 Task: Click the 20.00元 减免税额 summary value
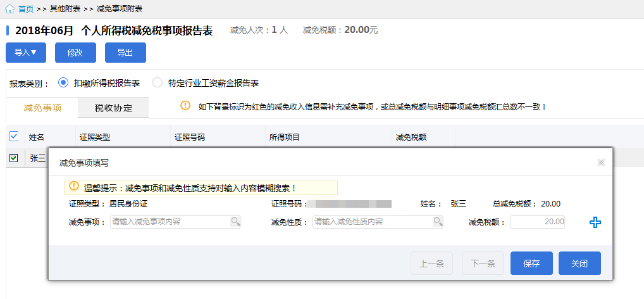coord(361,30)
